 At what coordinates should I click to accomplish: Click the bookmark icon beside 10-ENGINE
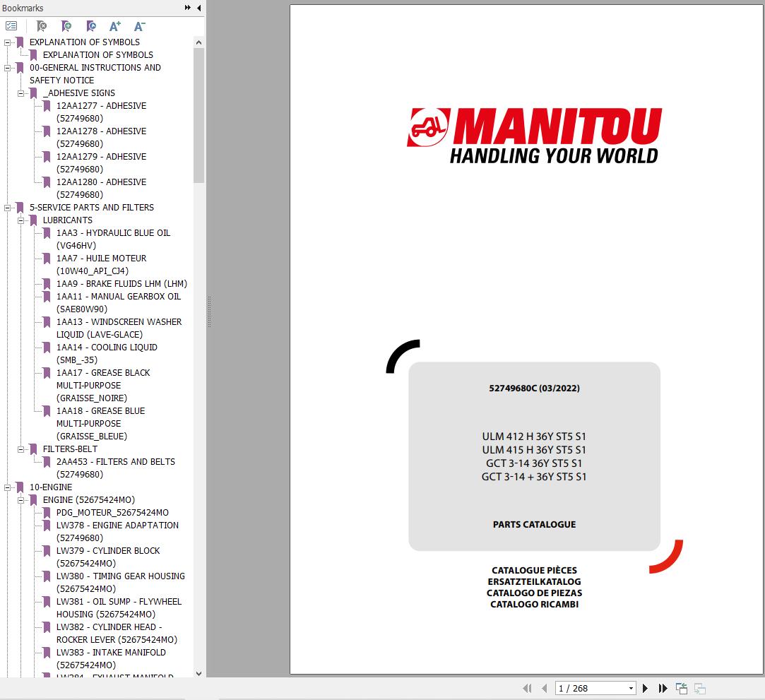[x=20, y=487]
